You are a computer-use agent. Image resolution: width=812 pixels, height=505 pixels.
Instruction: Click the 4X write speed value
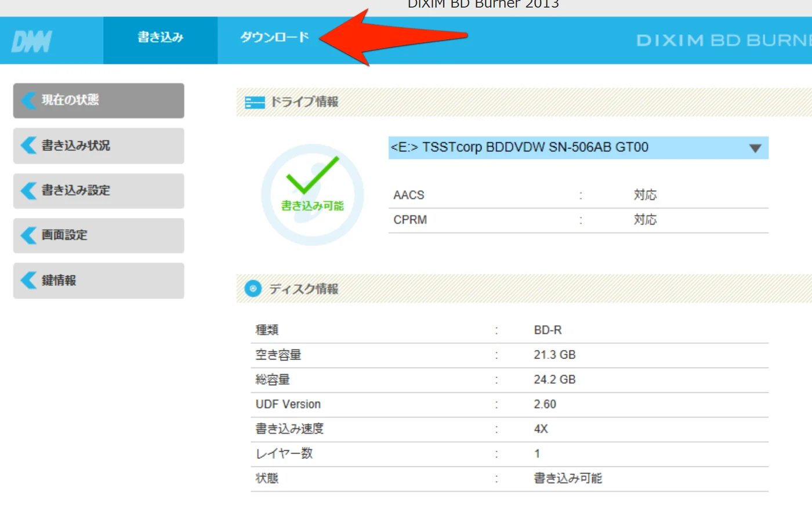click(541, 429)
